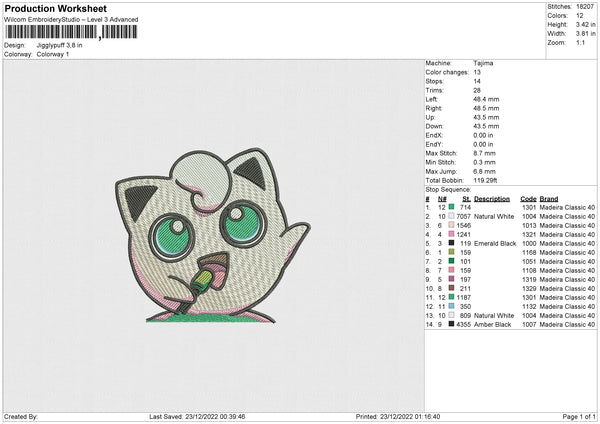
Task: Click the Height value '3.42 in'
Action: (585, 24)
